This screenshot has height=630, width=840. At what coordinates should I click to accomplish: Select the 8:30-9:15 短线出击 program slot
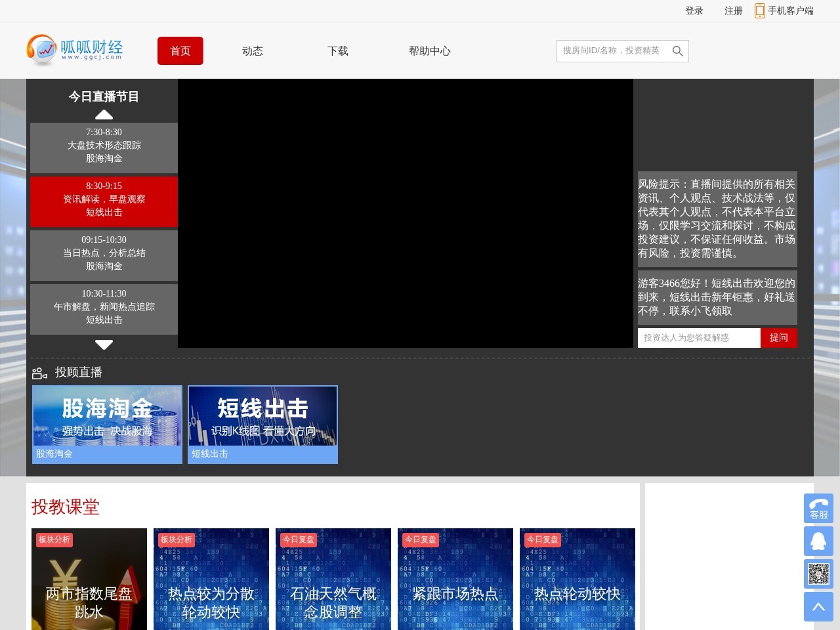(104, 201)
